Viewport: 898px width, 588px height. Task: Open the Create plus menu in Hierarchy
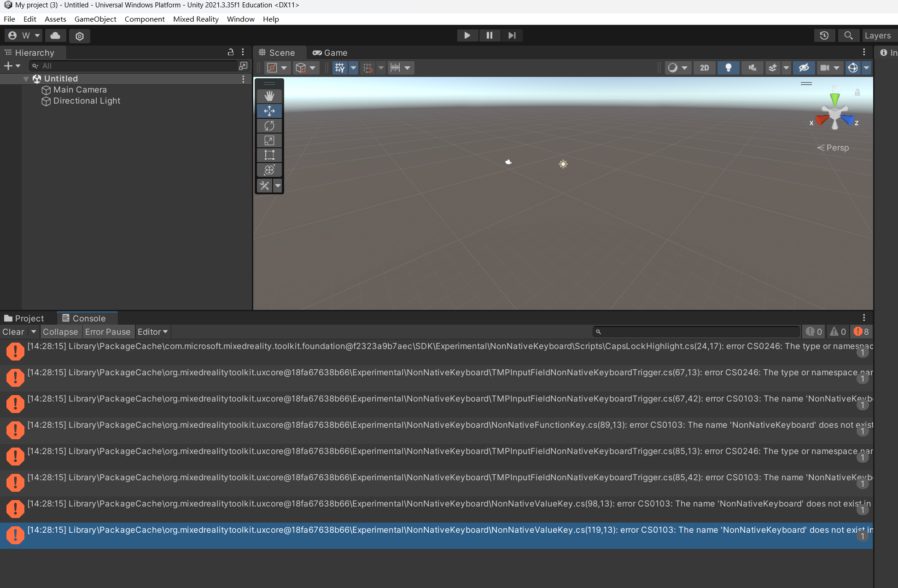pos(12,66)
